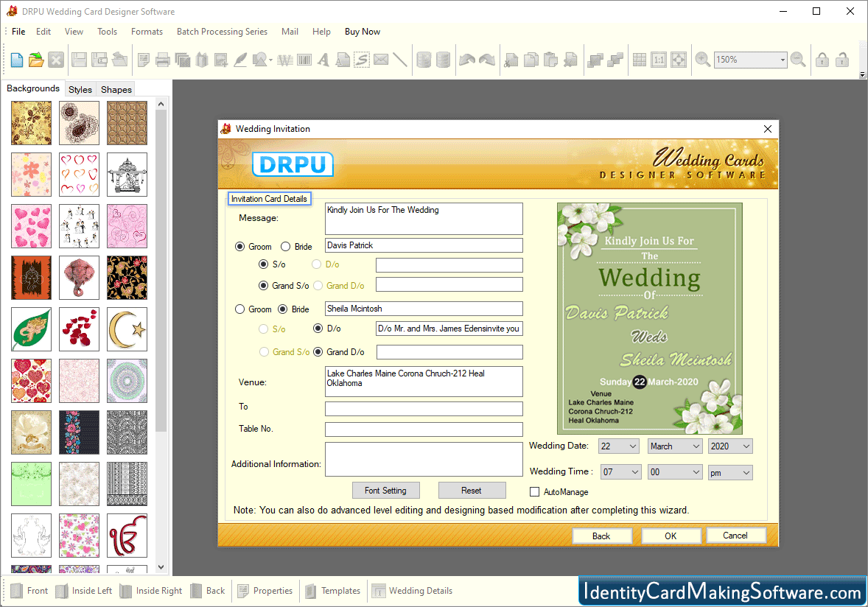Open the Formats menu
This screenshot has width=868, height=607.
coord(147,32)
